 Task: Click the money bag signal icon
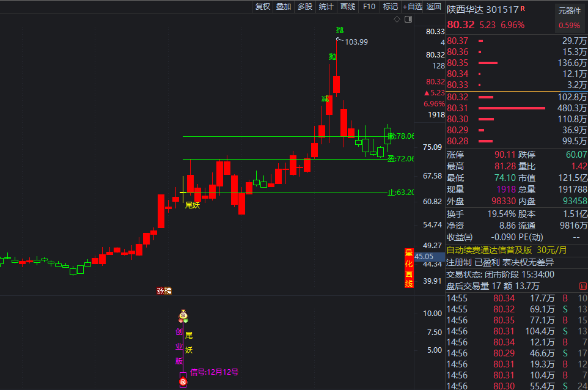(x=183, y=316)
